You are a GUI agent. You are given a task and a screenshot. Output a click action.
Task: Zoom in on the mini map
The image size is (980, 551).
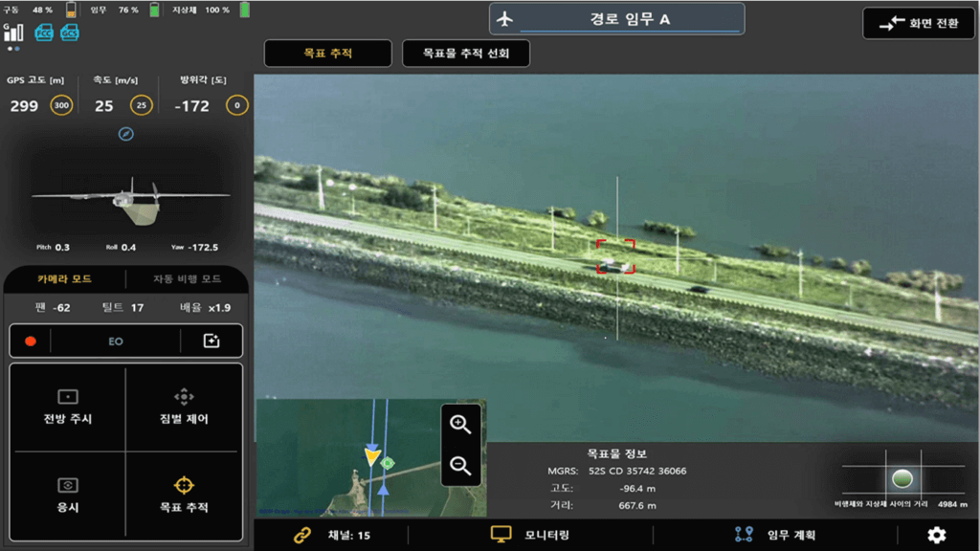coord(460,425)
